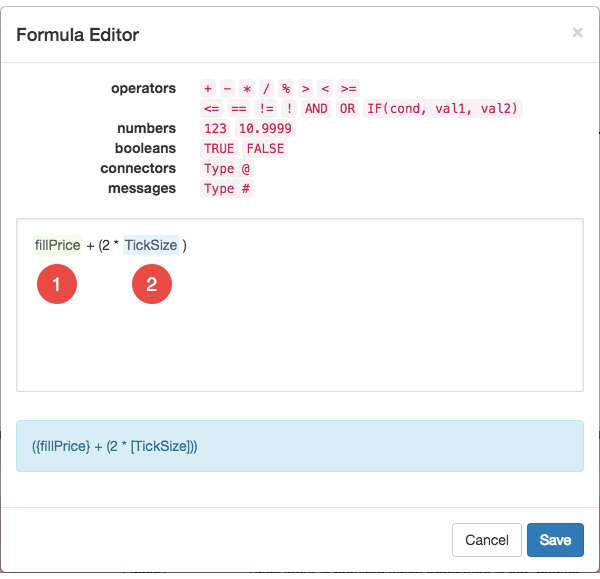Add the IF(cond, val1, val2) function
This screenshot has width=600, height=579.
tap(443, 109)
